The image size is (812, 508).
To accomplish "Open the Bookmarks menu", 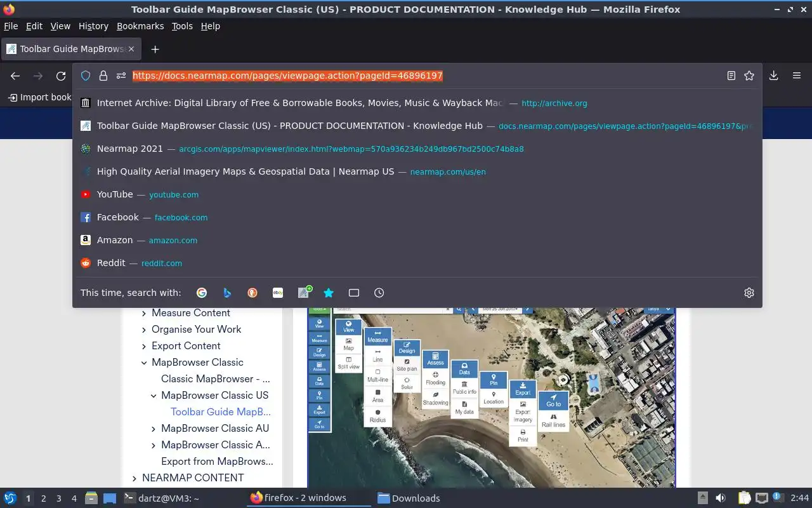I will pyautogui.click(x=140, y=26).
